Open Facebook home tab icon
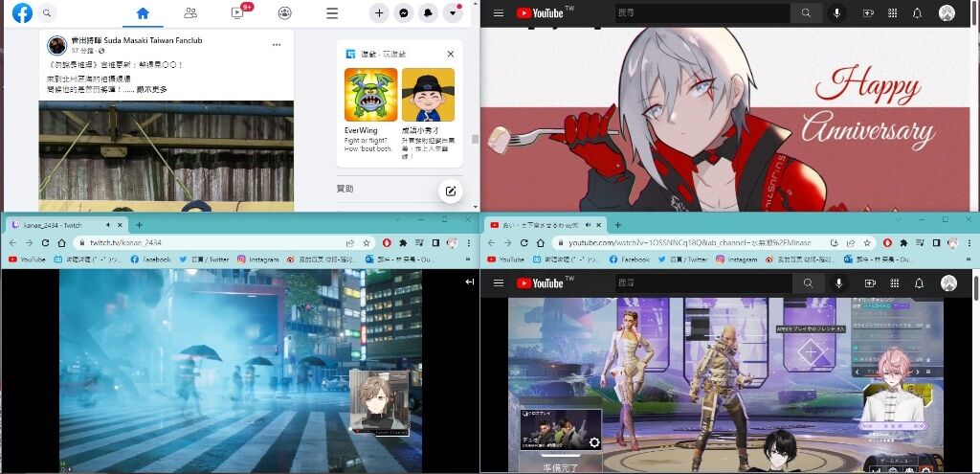This screenshot has height=474, width=980. [143, 12]
